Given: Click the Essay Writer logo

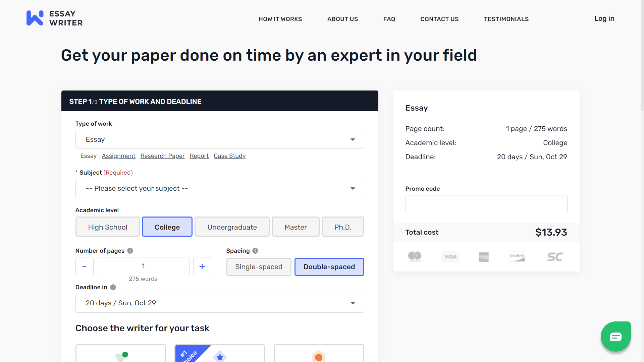Looking at the screenshot, I should click(54, 18).
